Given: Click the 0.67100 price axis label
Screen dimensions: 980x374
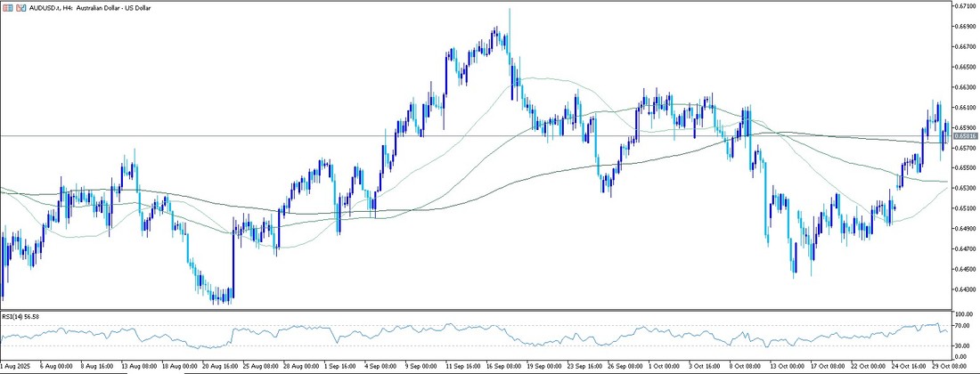Looking at the screenshot, I should [966, 6].
